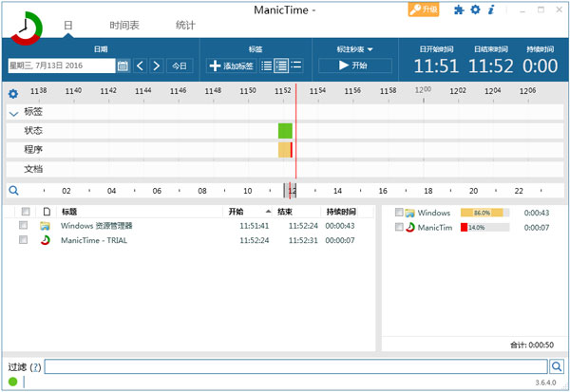Select the ManicTime - TRIAL row title
The width and height of the screenshot is (570, 392).
point(94,240)
